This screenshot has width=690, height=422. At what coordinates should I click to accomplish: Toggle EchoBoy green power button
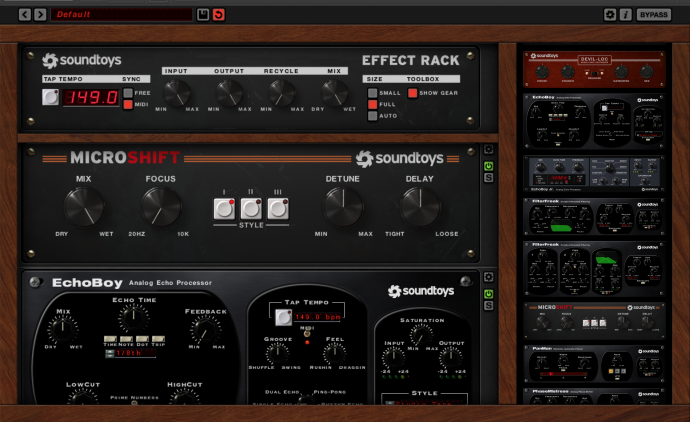(x=488, y=294)
